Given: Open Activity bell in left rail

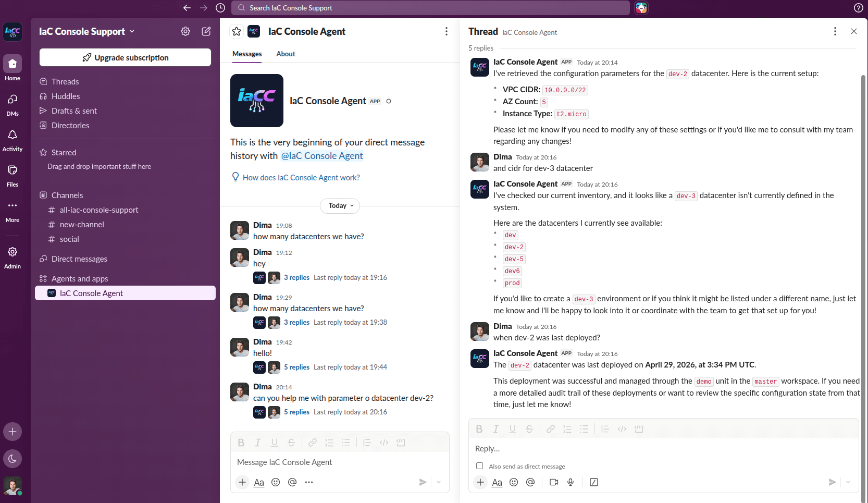Looking at the screenshot, I should (x=13, y=140).
